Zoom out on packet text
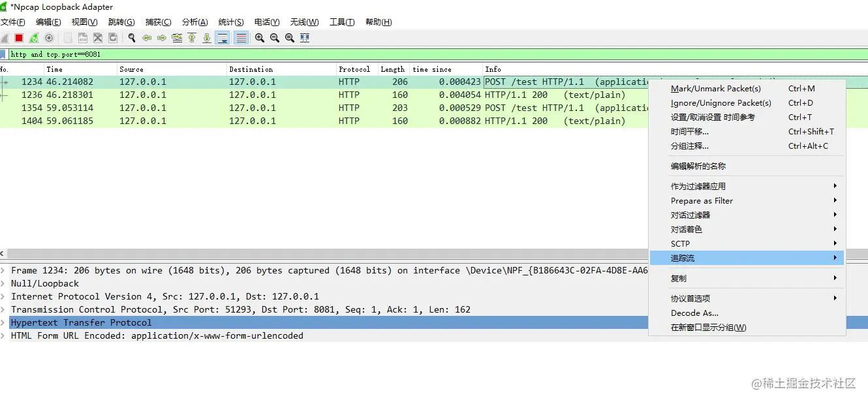Image resolution: width=868 pixels, height=402 pixels. (275, 38)
